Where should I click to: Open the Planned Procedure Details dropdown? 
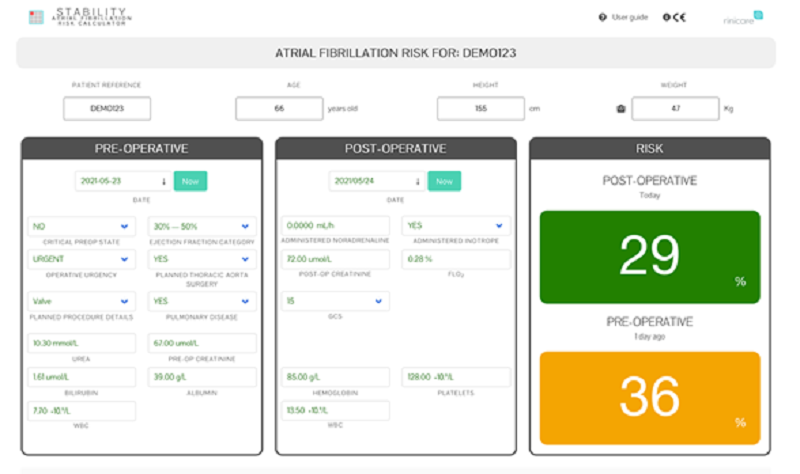82,301
